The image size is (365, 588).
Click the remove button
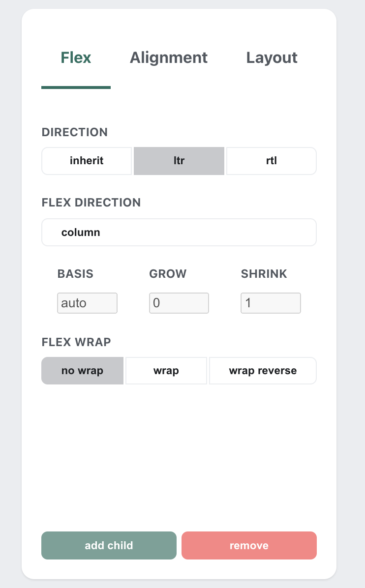(249, 545)
